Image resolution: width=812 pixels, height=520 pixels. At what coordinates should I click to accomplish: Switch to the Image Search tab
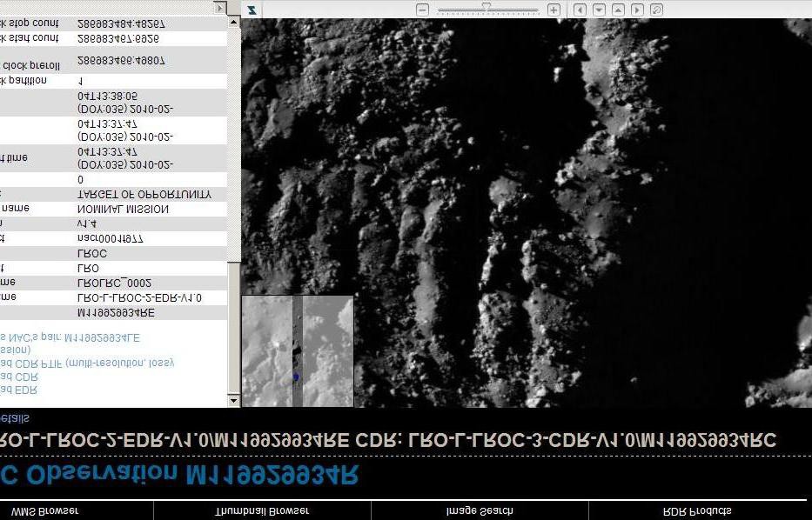[480, 510]
